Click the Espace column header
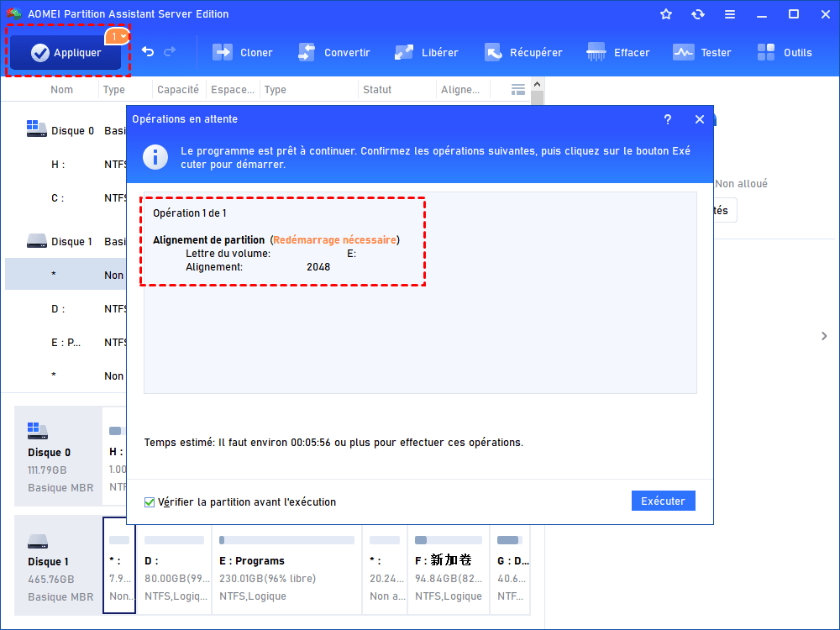 [233, 90]
